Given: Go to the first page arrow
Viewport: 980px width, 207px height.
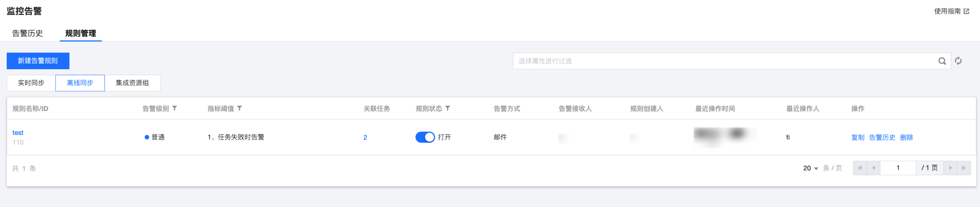Looking at the screenshot, I should pos(860,168).
